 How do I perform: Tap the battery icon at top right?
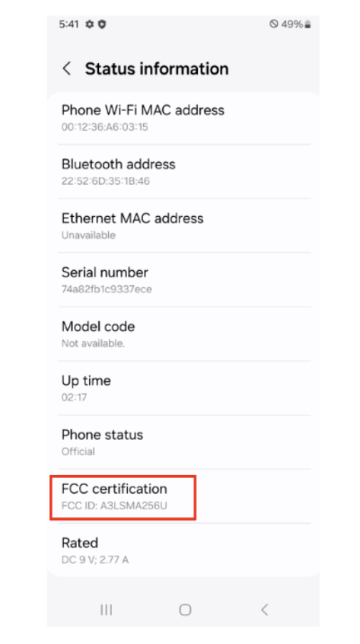307,24
